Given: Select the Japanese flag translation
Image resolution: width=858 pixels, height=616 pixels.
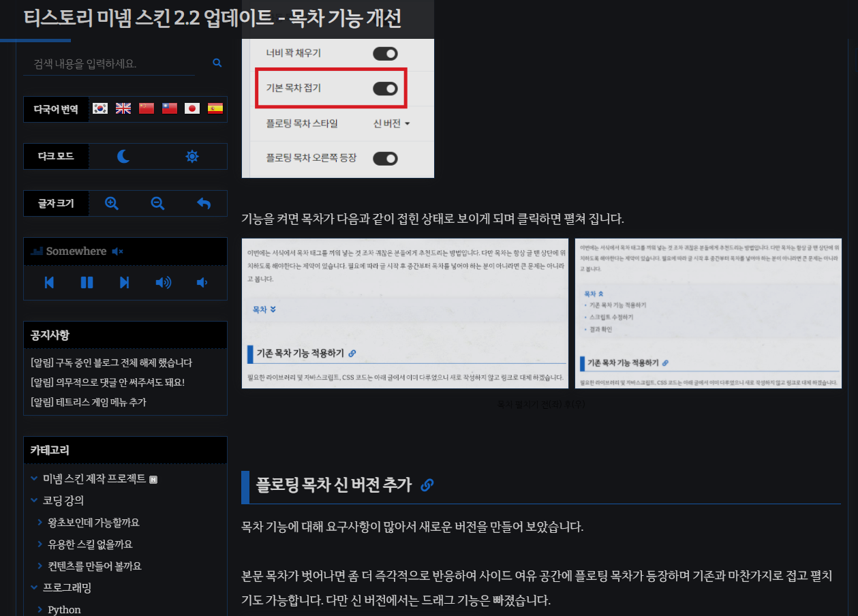Looking at the screenshot, I should click(192, 108).
